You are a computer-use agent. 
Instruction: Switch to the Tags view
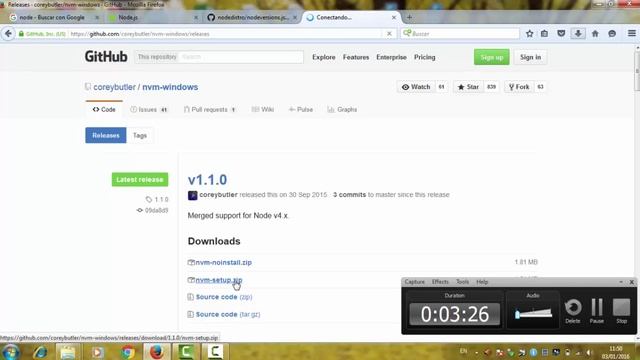click(140, 135)
